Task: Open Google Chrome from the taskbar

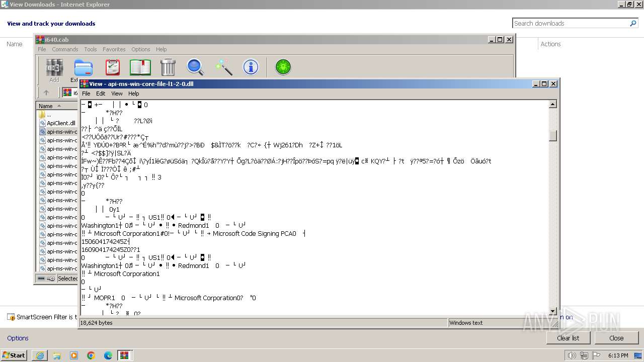Action: tap(91, 355)
